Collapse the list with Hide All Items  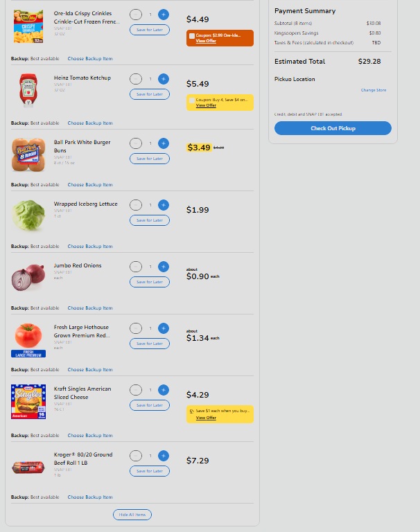(x=132, y=515)
